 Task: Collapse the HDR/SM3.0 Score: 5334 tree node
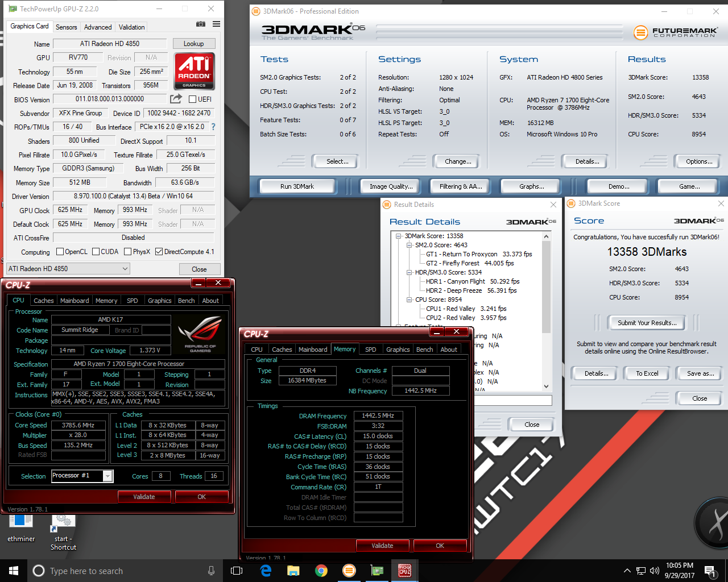pyautogui.click(x=409, y=272)
